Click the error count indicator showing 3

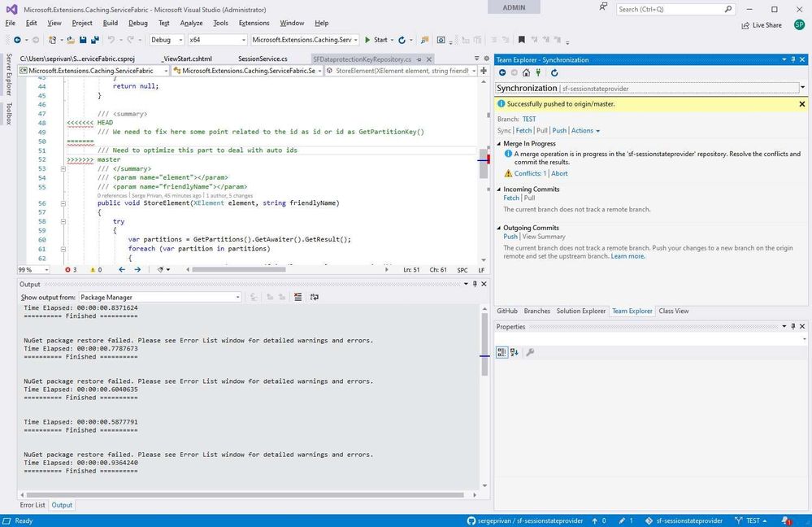point(71,270)
